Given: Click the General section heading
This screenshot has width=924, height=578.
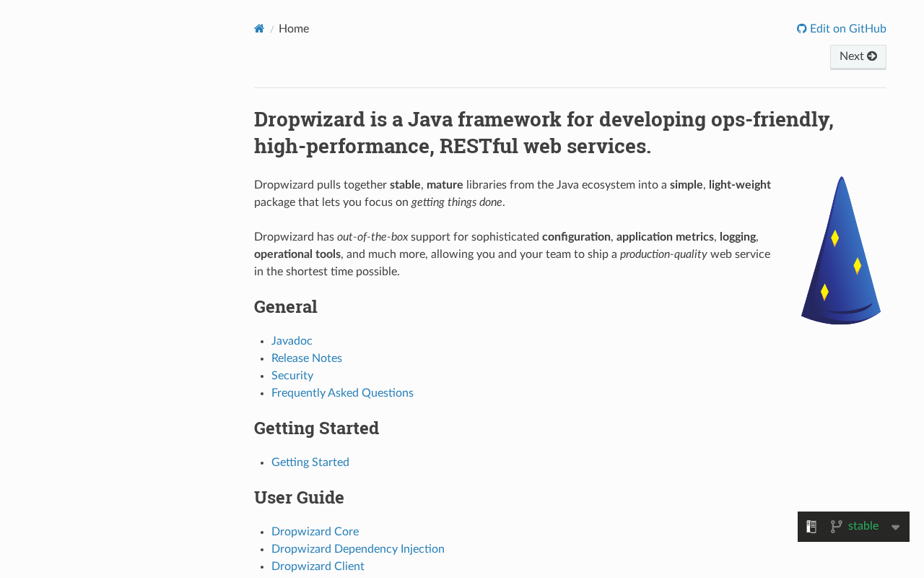Looking at the screenshot, I should (x=286, y=306).
